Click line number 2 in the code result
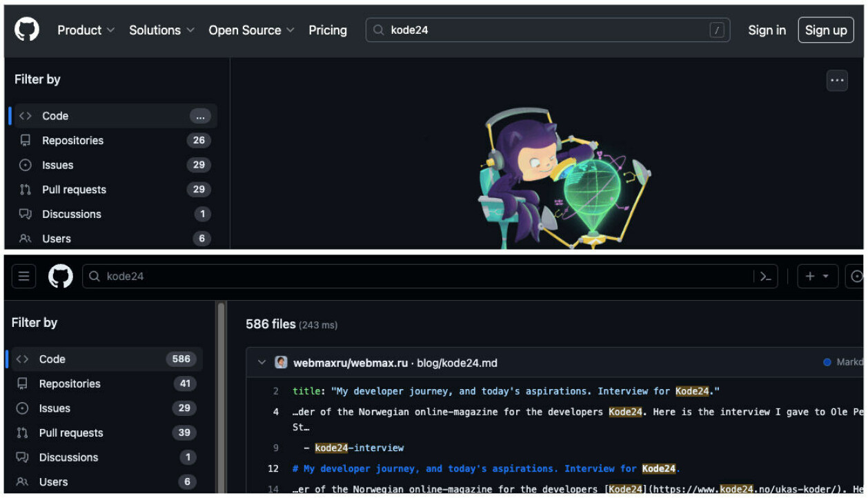Image resolution: width=868 pixels, height=498 pixels. click(276, 391)
